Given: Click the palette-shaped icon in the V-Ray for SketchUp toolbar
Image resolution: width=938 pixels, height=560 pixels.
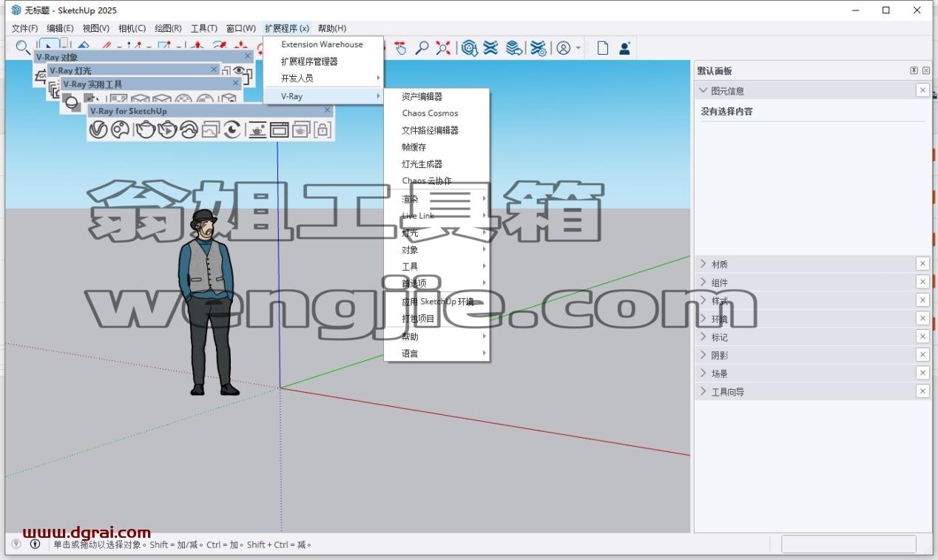Looking at the screenshot, I should [120, 129].
